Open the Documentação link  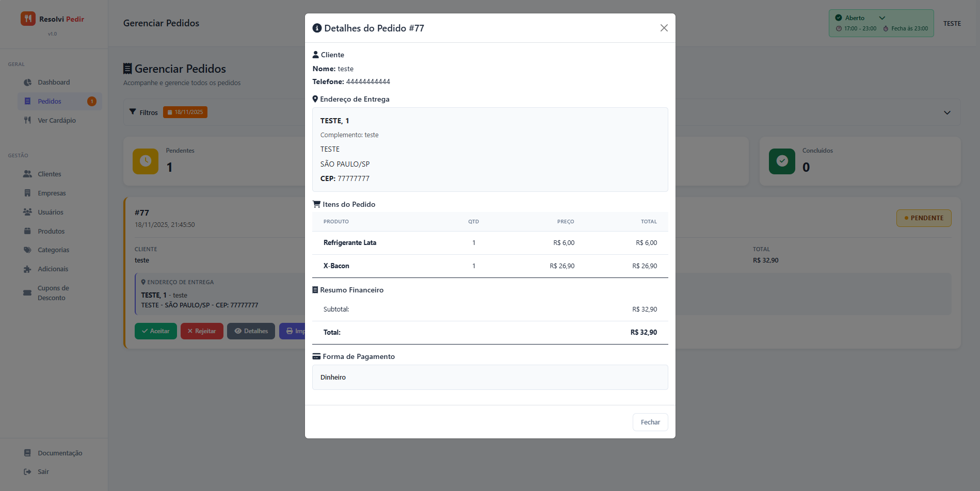pyautogui.click(x=60, y=453)
